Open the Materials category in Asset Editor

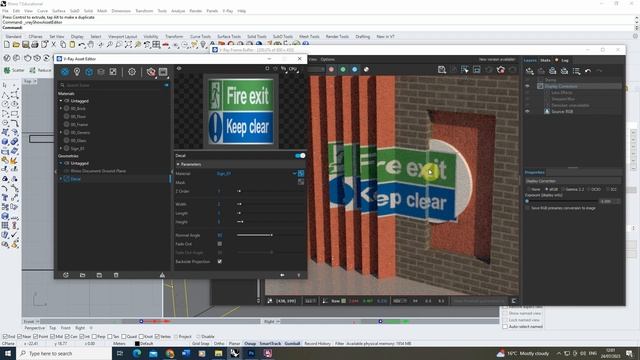coord(64,72)
